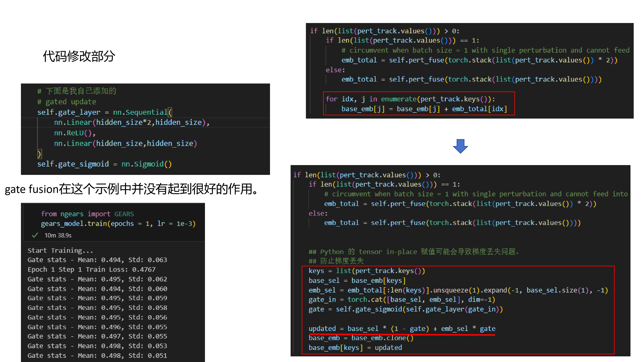Click the green checkmark beside 10m 38.9s
The height and width of the screenshot is (362, 644).
click(x=35, y=235)
